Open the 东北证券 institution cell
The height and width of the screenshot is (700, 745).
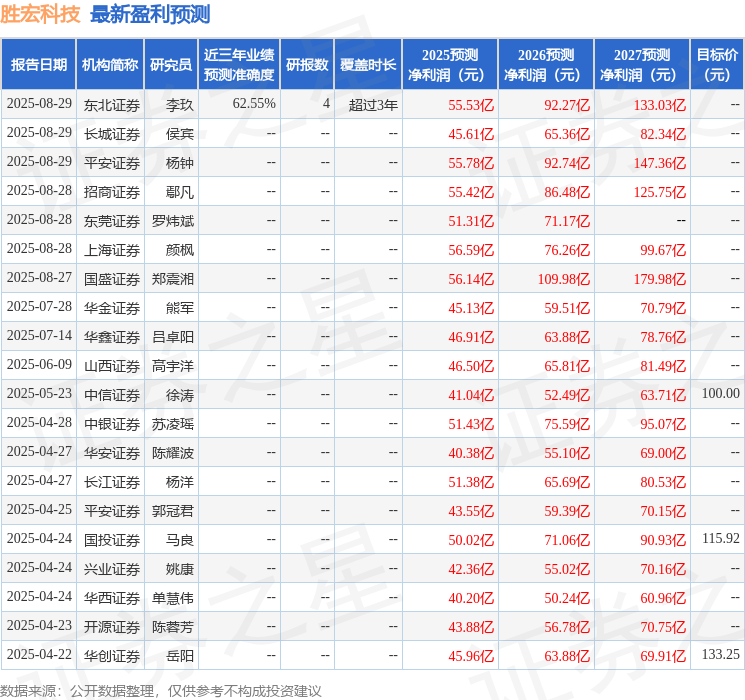[112, 105]
